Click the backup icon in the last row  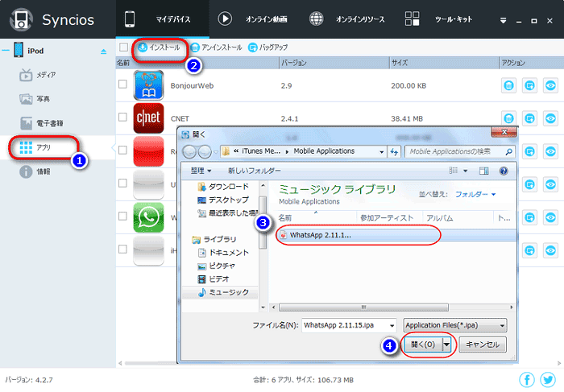point(529,250)
